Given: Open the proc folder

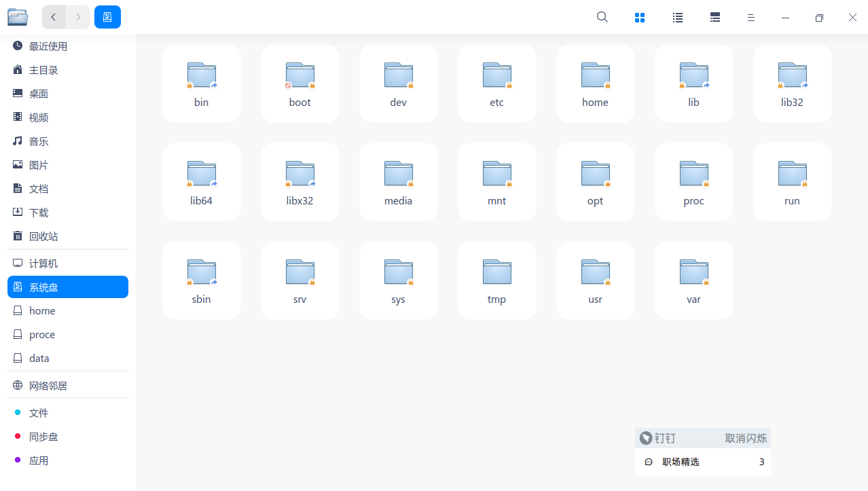Looking at the screenshot, I should pyautogui.click(x=694, y=182).
